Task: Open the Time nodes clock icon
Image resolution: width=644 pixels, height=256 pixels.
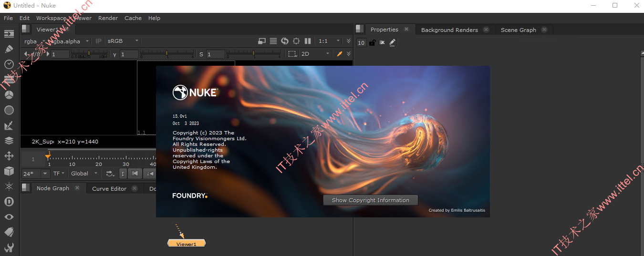Action: pyautogui.click(x=9, y=64)
